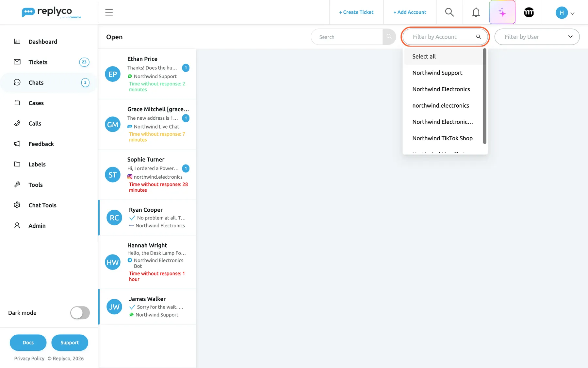
Task: Click the Feedback megaphone icon
Action: coord(17,144)
